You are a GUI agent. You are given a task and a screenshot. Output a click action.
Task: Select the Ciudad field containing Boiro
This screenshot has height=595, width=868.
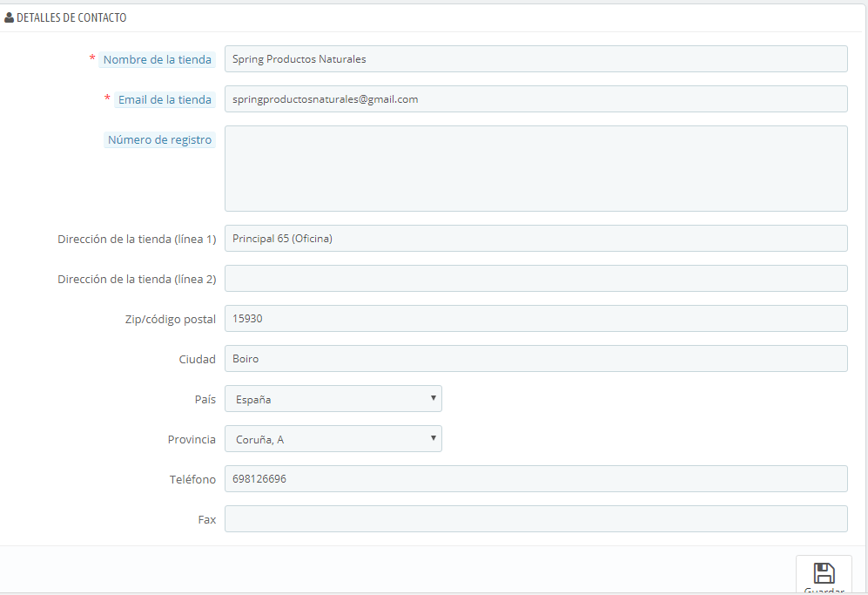pyautogui.click(x=535, y=358)
